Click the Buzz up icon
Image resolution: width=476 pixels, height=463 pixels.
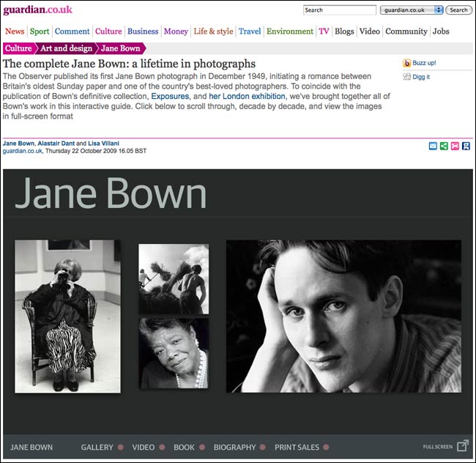pyautogui.click(x=406, y=63)
